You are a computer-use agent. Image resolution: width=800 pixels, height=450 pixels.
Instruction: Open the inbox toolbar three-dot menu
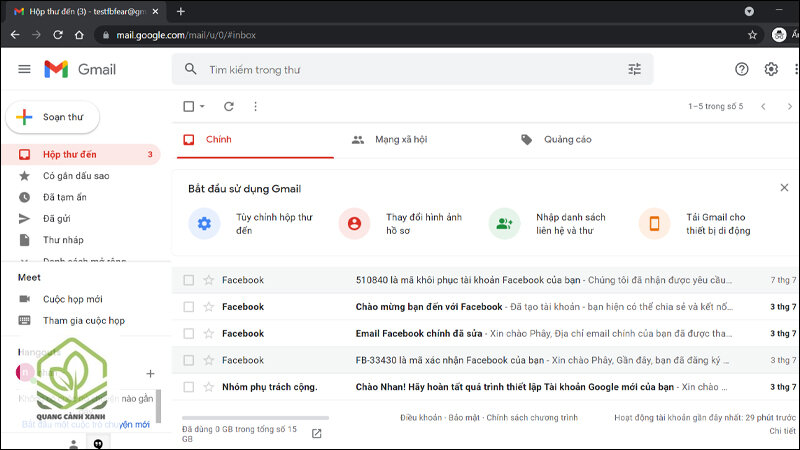(x=255, y=106)
